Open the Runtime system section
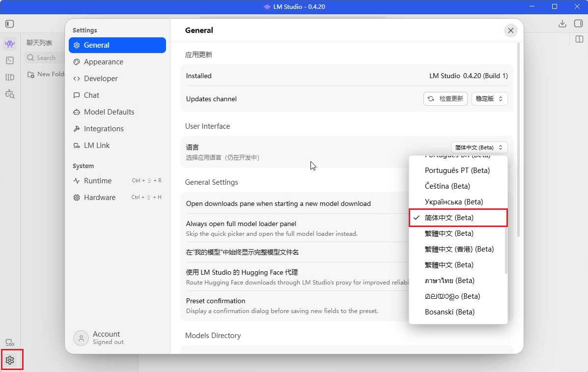 click(117, 181)
